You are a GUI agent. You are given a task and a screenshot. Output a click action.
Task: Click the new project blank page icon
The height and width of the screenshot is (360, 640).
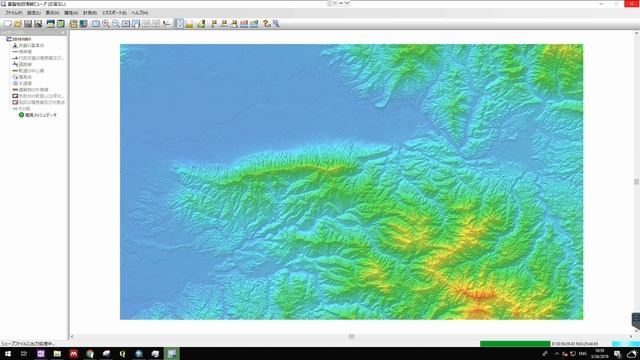pyautogui.click(x=8, y=24)
